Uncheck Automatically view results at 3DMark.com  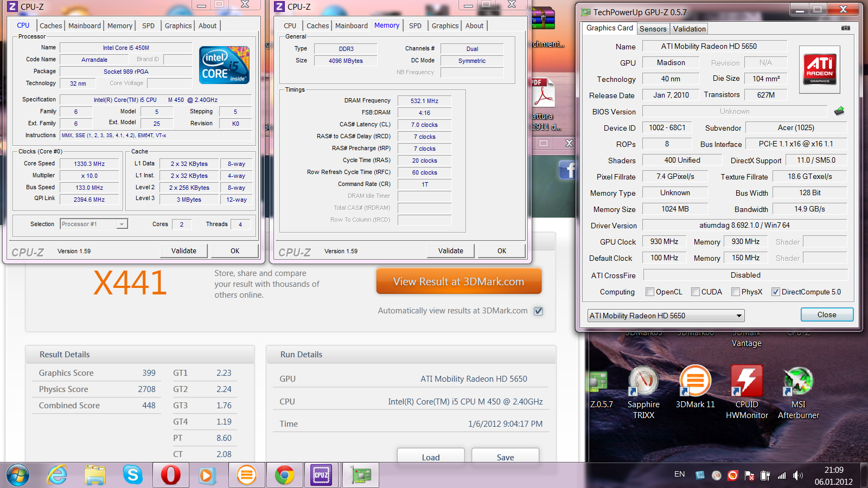pos(538,311)
